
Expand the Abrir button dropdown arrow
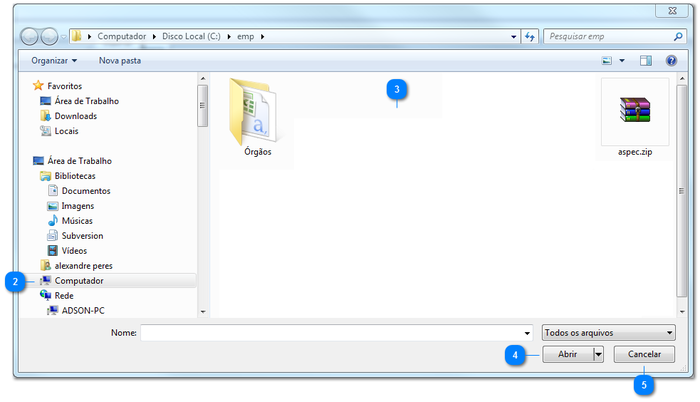(x=598, y=355)
